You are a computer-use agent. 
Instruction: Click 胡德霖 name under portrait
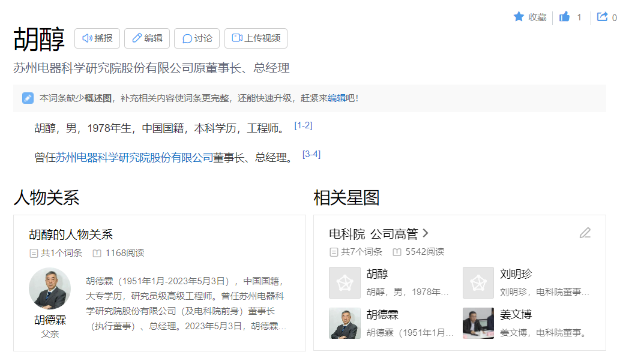(50, 320)
